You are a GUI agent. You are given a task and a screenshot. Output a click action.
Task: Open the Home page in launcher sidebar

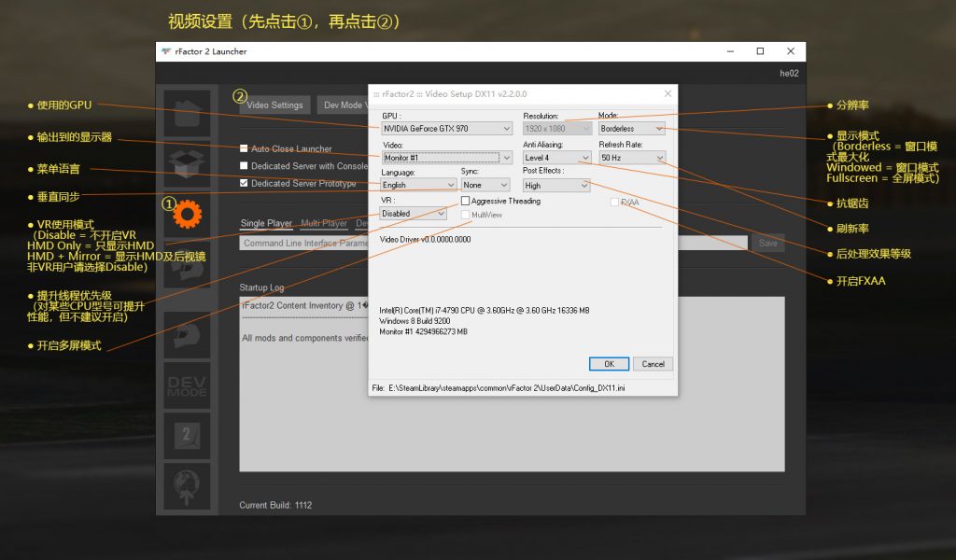(x=187, y=114)
